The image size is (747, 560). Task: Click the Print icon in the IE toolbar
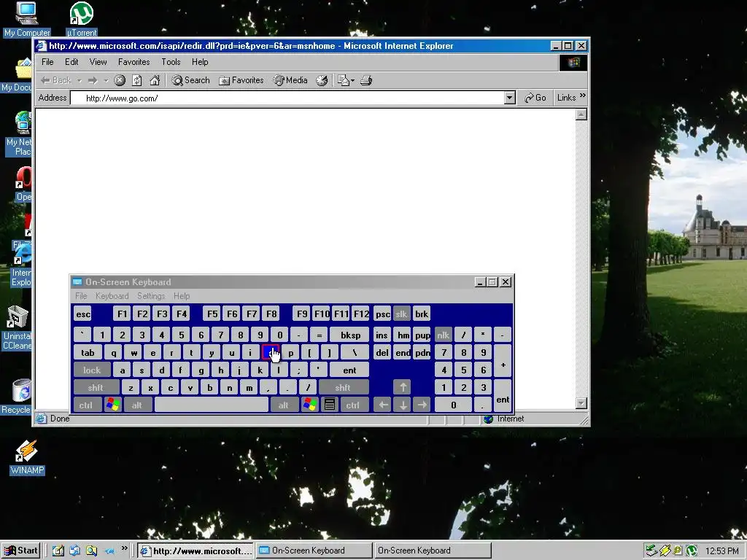(x=366, y=80)
